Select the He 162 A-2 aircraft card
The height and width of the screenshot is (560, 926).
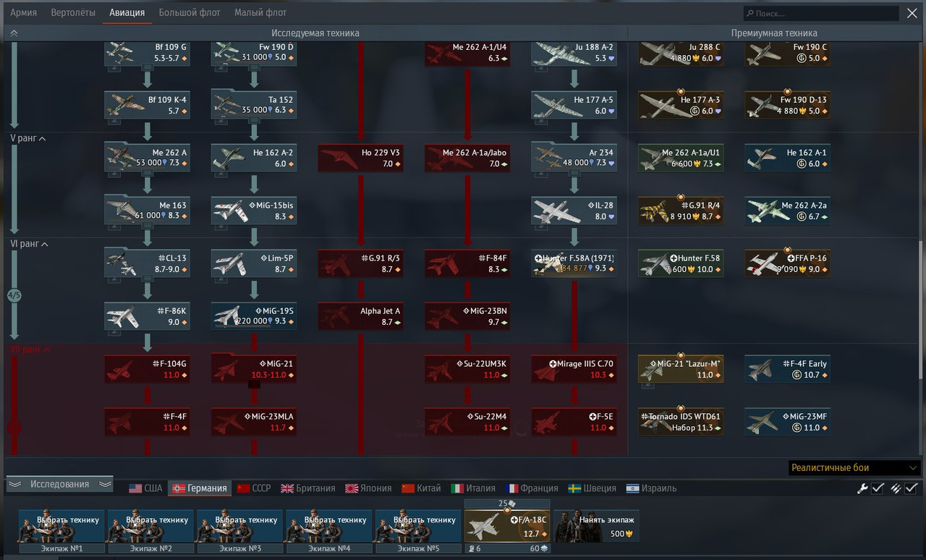254,158
